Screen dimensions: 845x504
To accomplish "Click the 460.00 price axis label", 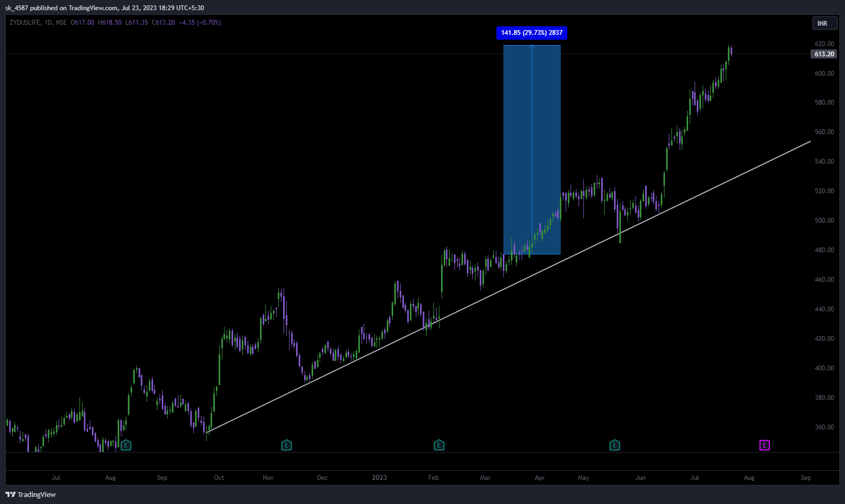I will 824,280.
